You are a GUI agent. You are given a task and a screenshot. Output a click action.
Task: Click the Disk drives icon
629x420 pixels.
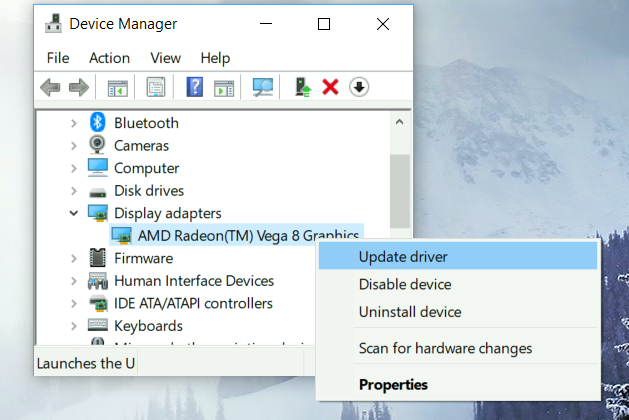[97, 192]
